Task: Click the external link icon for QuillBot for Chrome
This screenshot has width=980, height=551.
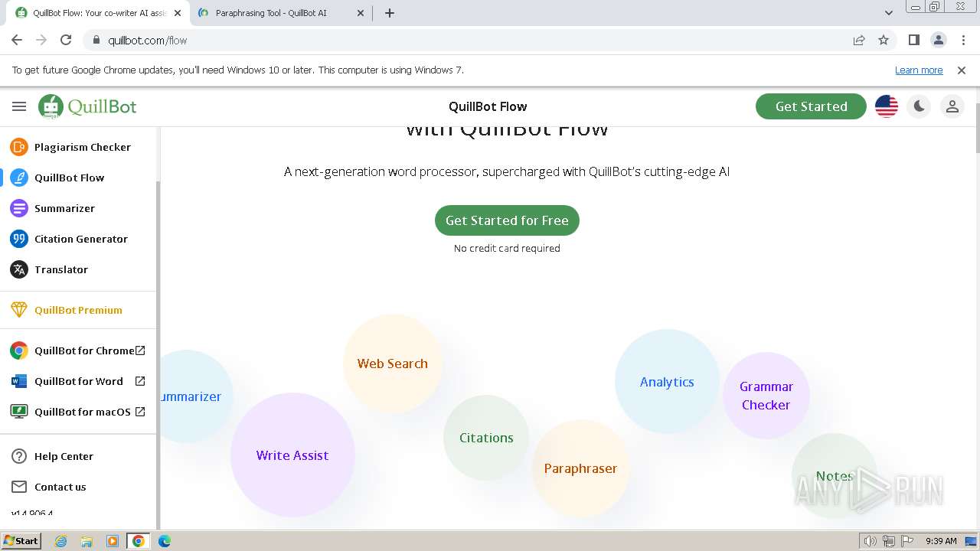Action: pyautogui.click(x=140, y=350)
